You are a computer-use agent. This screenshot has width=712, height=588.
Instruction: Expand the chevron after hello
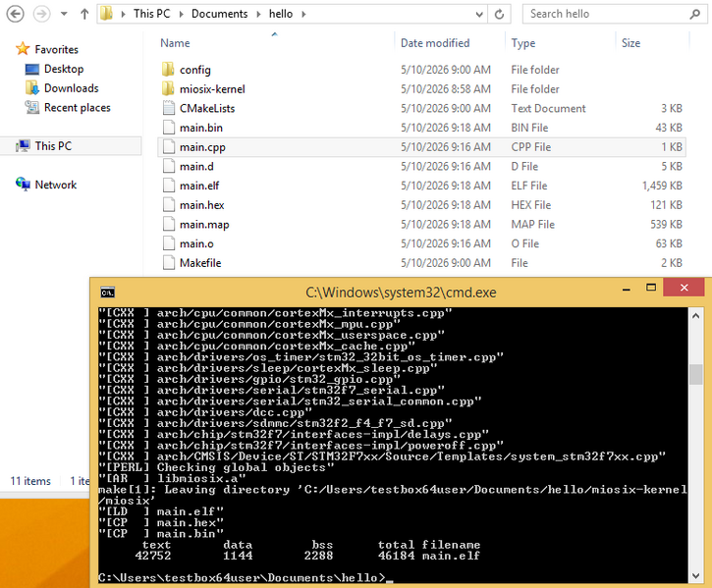(x=303, y=14)
